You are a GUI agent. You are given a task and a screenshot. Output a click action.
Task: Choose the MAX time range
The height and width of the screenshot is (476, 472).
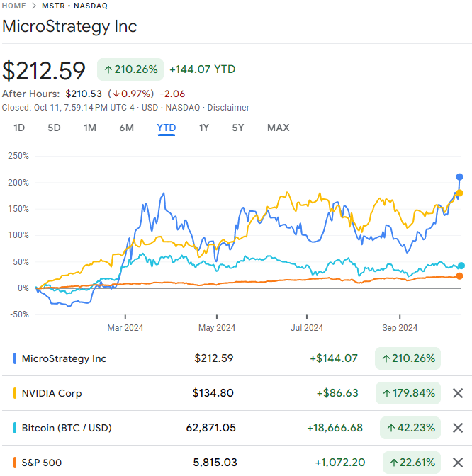point(278,128)
